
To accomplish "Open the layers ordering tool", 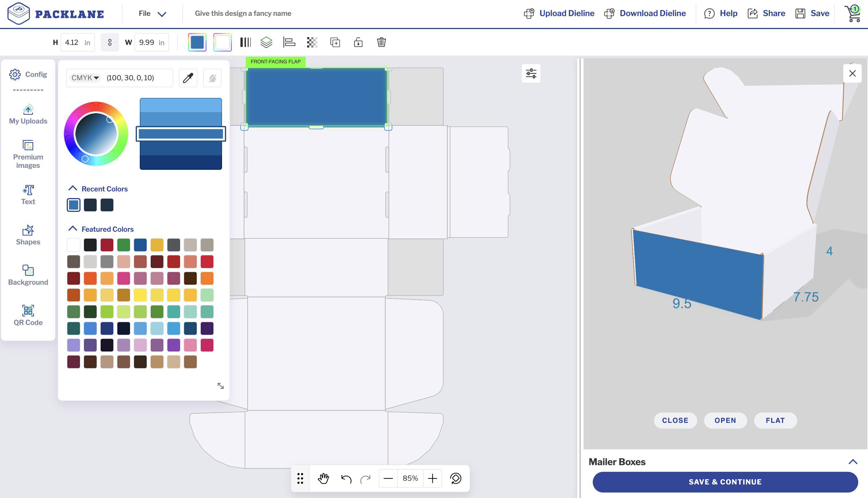I will (266, 42).
